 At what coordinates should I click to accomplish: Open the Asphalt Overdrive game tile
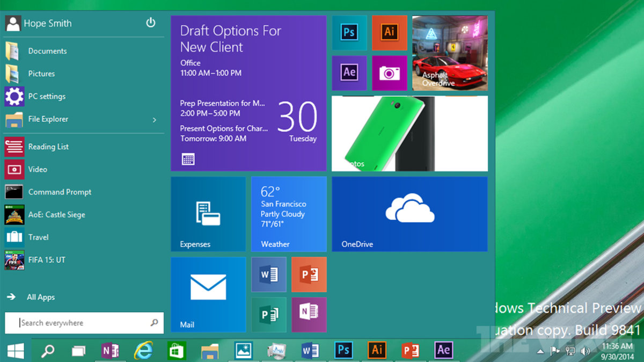pos(450,53)
